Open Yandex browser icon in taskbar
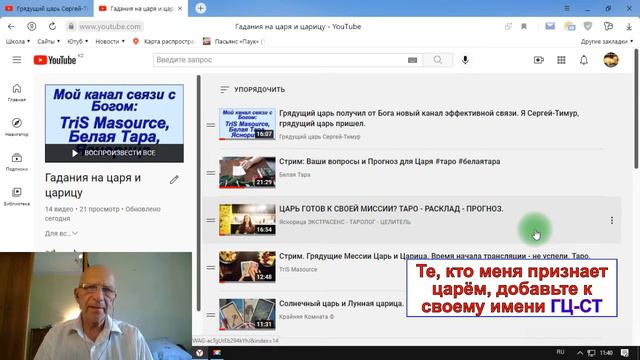 200,353
